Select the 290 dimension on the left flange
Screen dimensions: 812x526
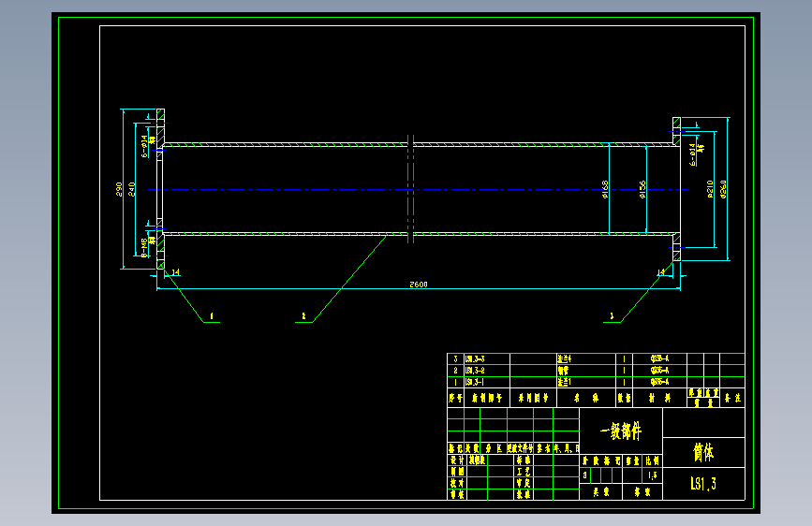[119, 189]
